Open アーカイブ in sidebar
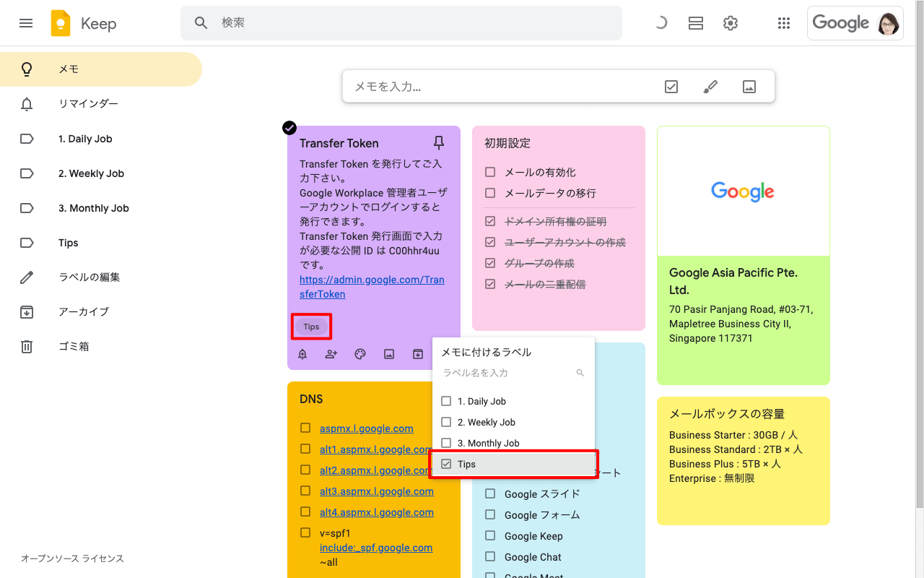Image resolution: width=924 pixels, height=578 pixels. pyautogui.click(x=101, y=312)
